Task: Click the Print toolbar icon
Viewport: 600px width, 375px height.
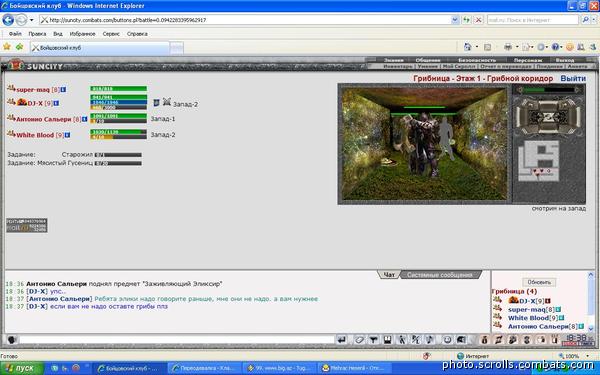Action: point(508,47)
